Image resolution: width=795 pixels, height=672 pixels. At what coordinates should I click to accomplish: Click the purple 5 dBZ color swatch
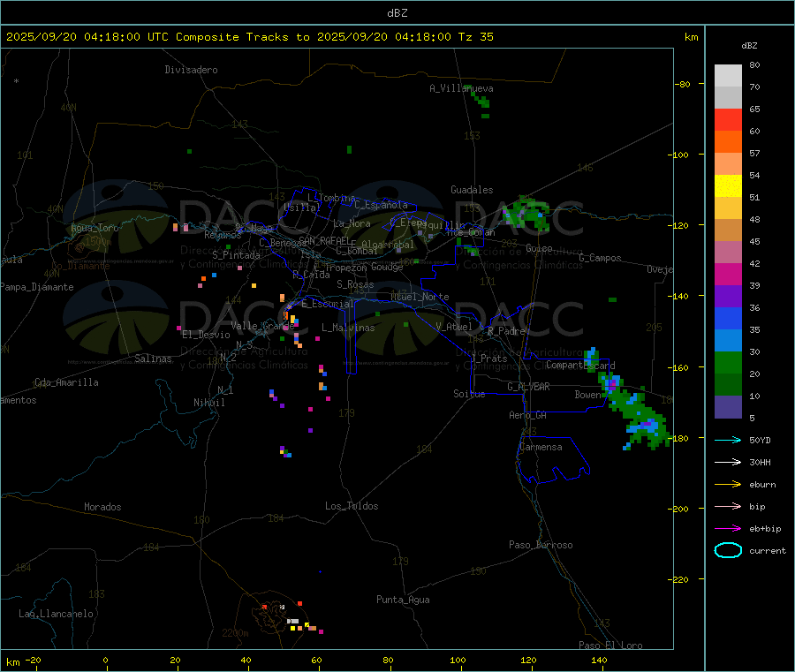728,407
